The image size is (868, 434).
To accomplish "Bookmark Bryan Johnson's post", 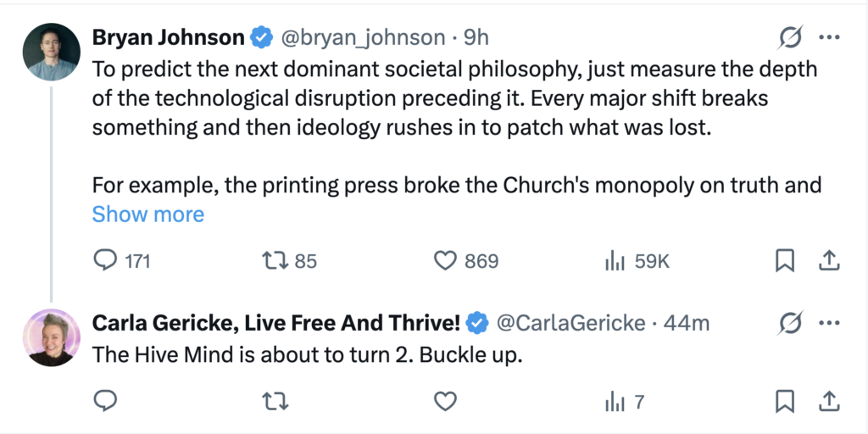I will coord(785,261).
